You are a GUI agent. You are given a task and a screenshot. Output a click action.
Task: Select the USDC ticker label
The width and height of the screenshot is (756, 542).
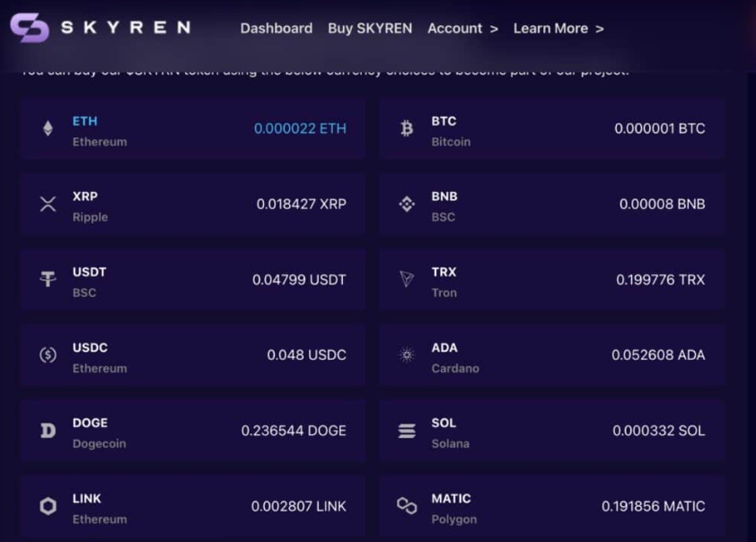click(90, 348)
